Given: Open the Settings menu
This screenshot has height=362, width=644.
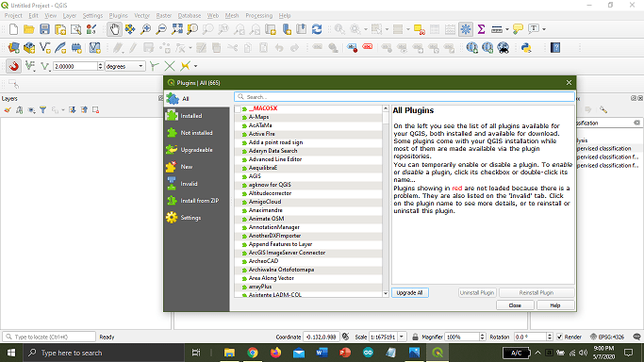Looking at the screenshot, I should click(92, 16).
